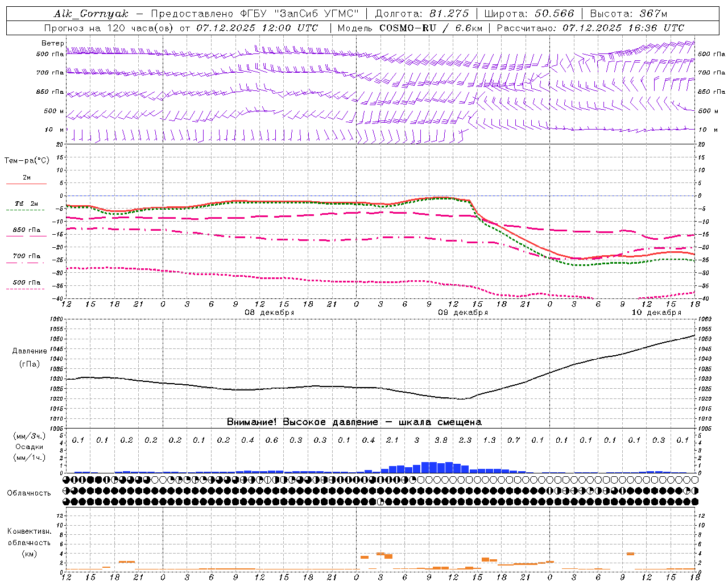Click the Внимание! Высокое давление warning

point(354,422)
